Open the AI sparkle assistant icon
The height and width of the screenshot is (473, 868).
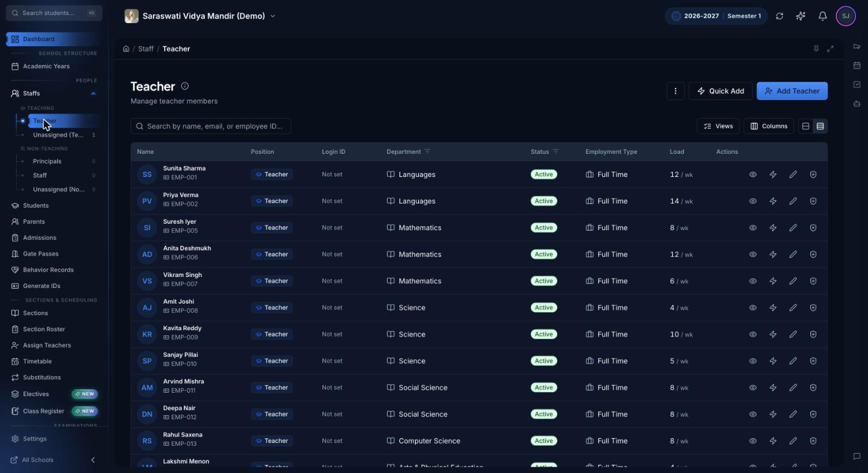[800, 16]
